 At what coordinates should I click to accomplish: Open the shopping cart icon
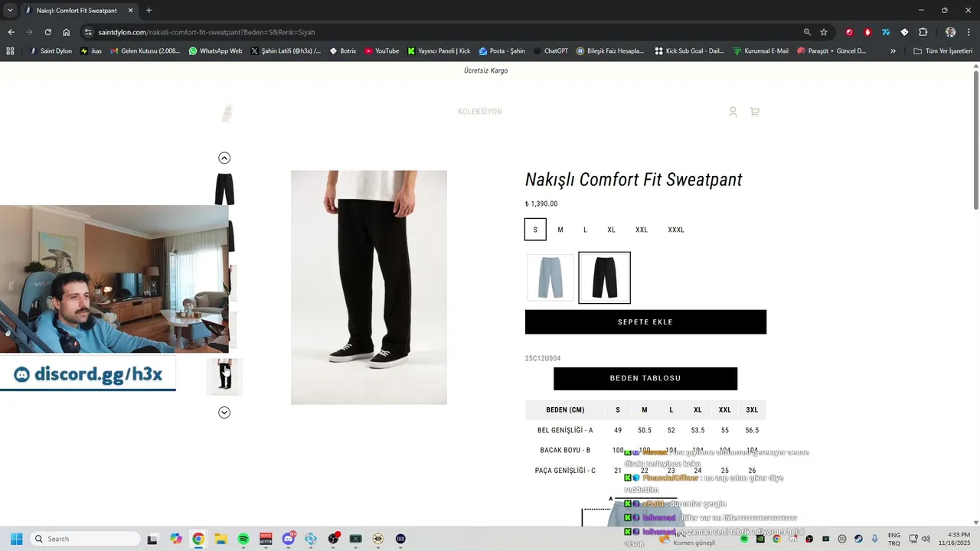[x=754, y=112]
